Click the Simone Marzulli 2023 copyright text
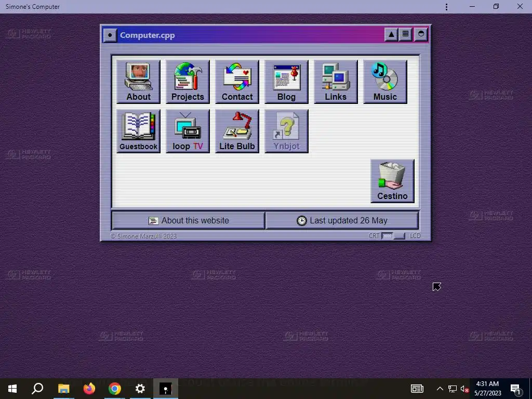Image resolution: width=532 pixels, height=399 pixels. 143,236
